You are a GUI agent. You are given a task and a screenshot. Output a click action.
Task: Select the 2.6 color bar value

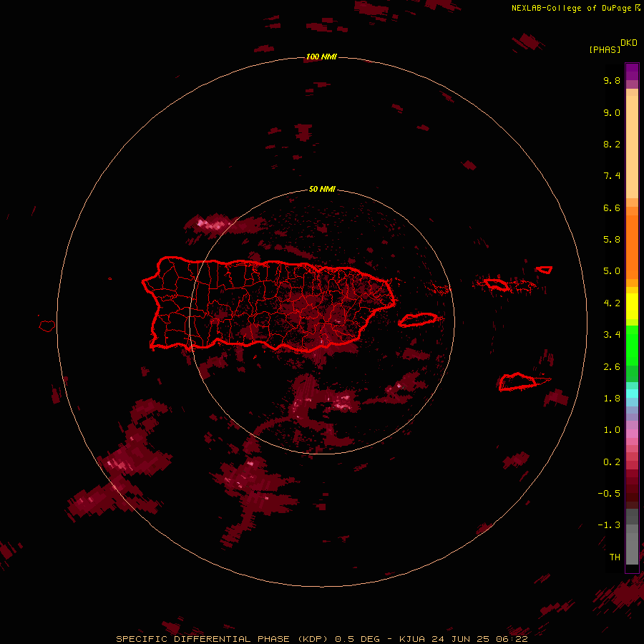[612, 367]
